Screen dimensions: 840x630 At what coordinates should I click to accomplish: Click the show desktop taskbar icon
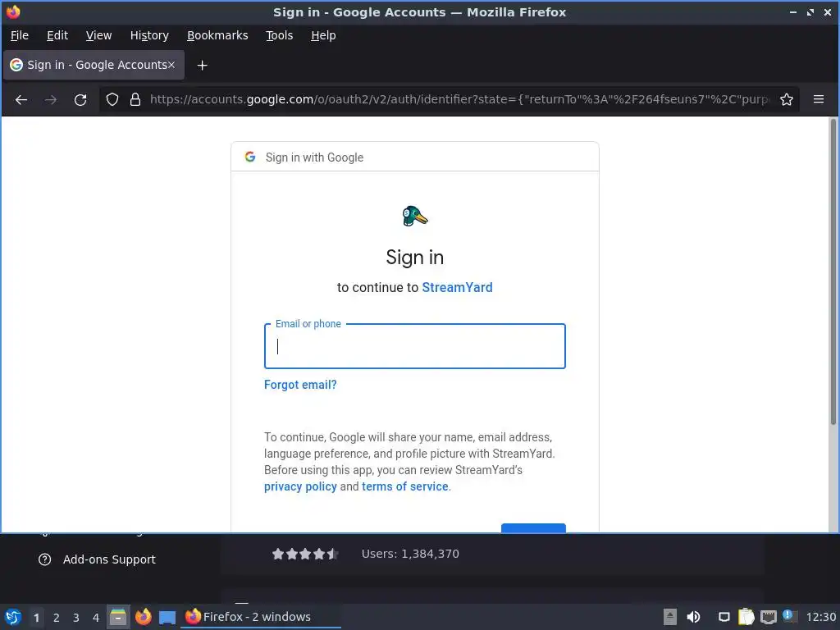pos(167,617)
